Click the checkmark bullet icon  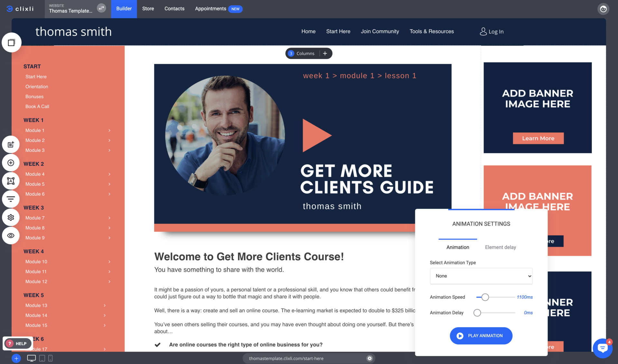(x=157, y=345)
